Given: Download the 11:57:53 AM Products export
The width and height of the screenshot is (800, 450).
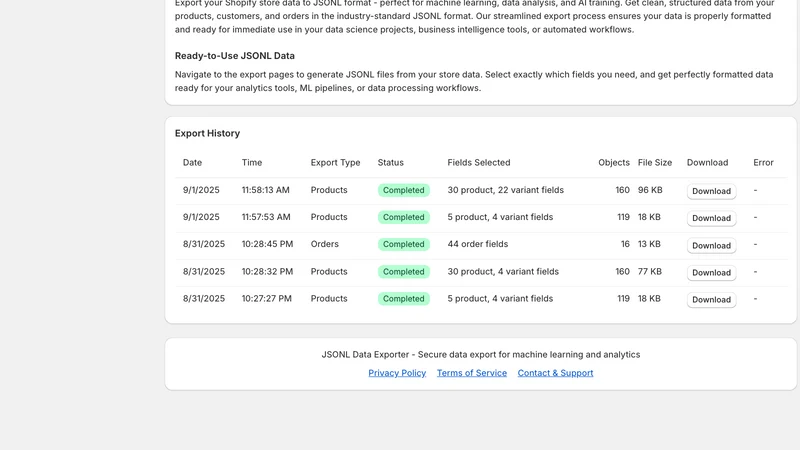Looking at the screenshot, I should point(711,218).
